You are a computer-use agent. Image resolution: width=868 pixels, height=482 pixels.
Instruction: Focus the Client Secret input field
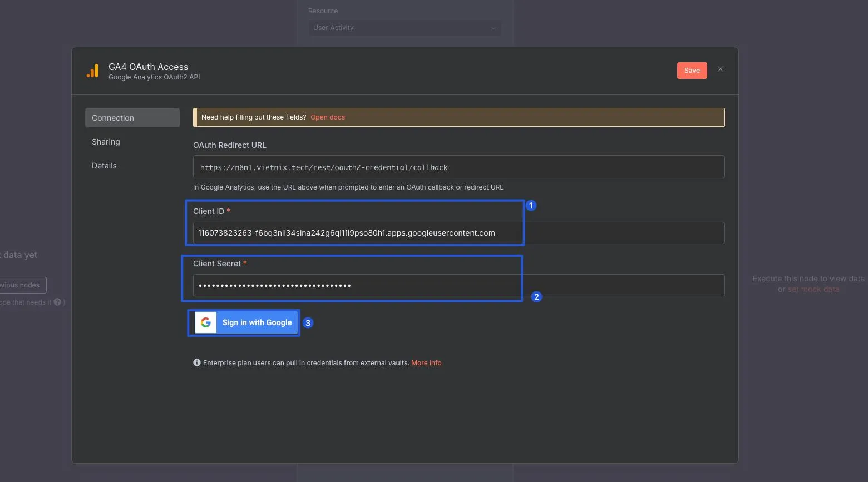click(x=458, y=285)
